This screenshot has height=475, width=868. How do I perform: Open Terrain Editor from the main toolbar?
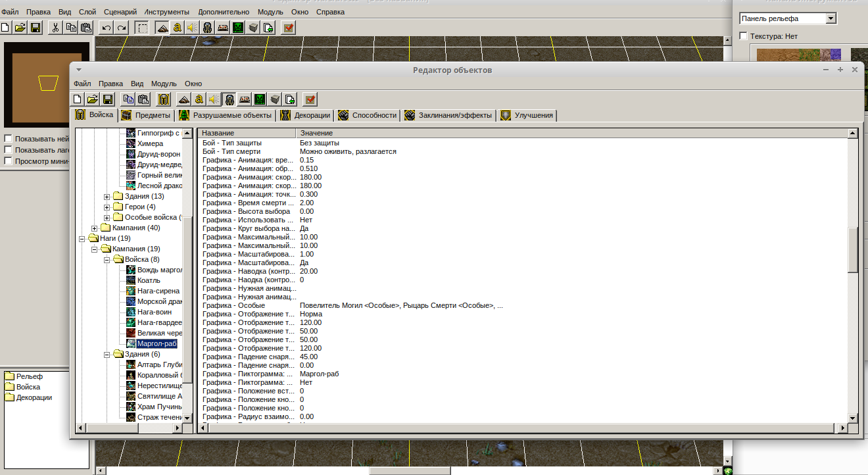162,28
